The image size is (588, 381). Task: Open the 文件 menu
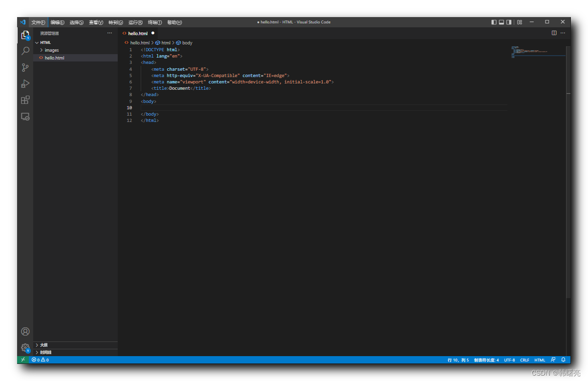click(x=39, y=22)
